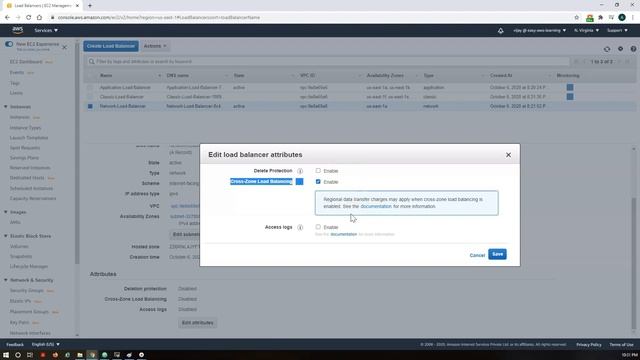Collapse the Network & Security section
Image resolution: width=640 pixels, height=360 pixels.
pos(6,280)
